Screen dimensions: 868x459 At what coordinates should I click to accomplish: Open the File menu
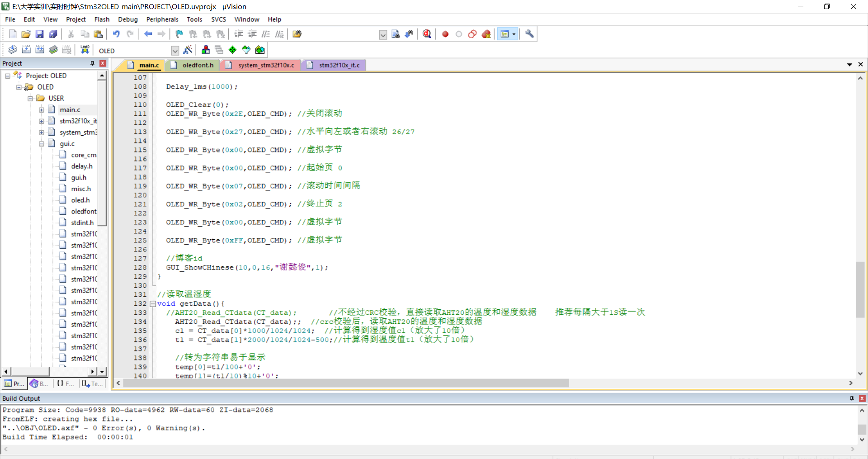[10, 19]
